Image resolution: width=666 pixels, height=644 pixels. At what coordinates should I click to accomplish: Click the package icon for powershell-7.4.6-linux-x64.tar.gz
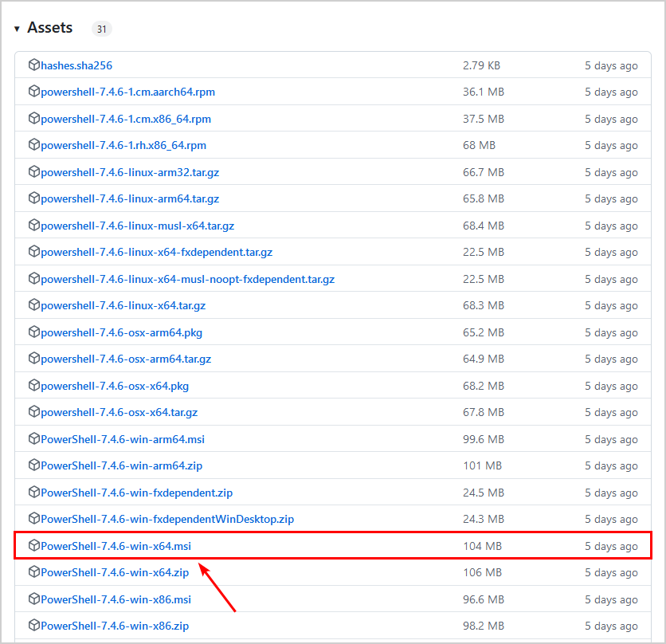tap(34, 304)
